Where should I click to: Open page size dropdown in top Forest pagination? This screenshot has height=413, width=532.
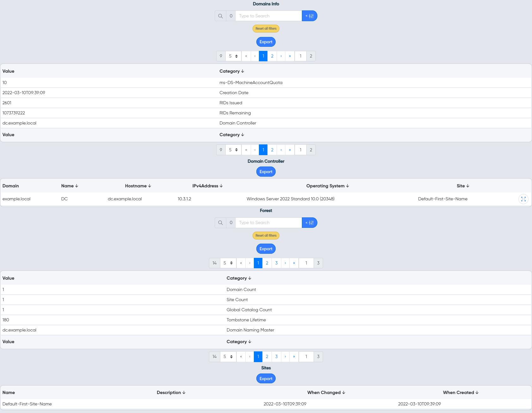tap(228, 263)
